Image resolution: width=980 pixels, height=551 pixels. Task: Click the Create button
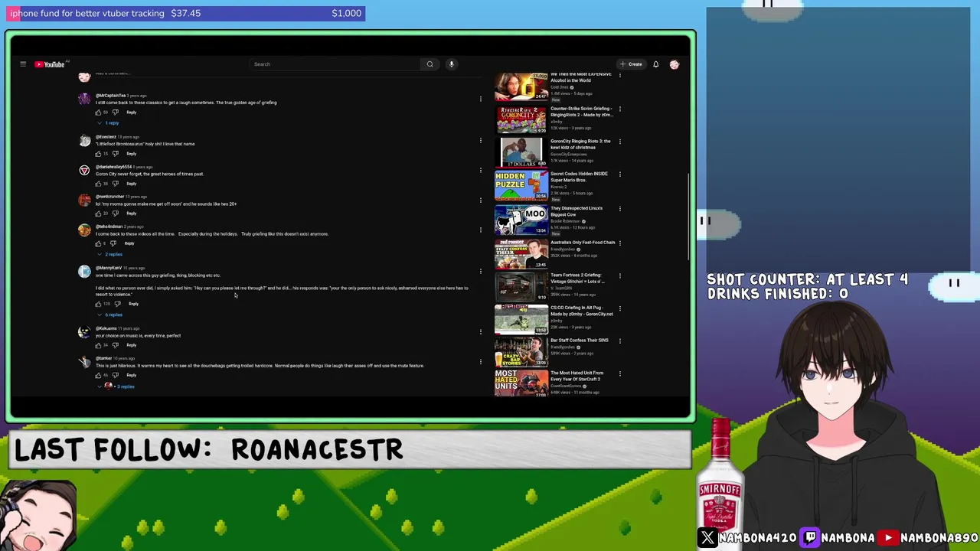[x=632, y=64]
